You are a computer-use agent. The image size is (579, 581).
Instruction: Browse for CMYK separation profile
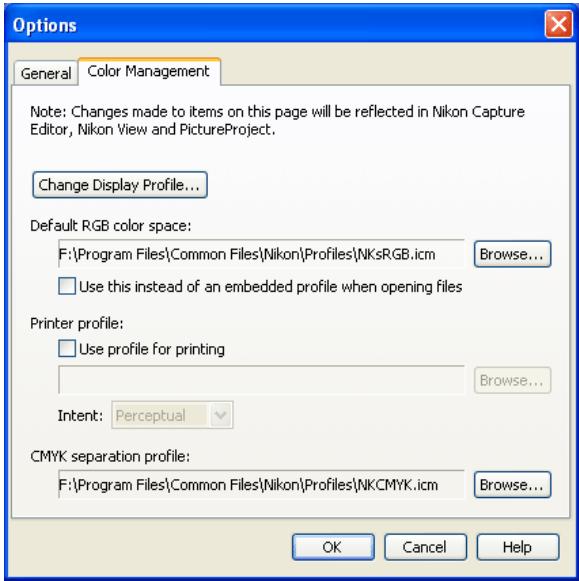(x=512, y=485)
